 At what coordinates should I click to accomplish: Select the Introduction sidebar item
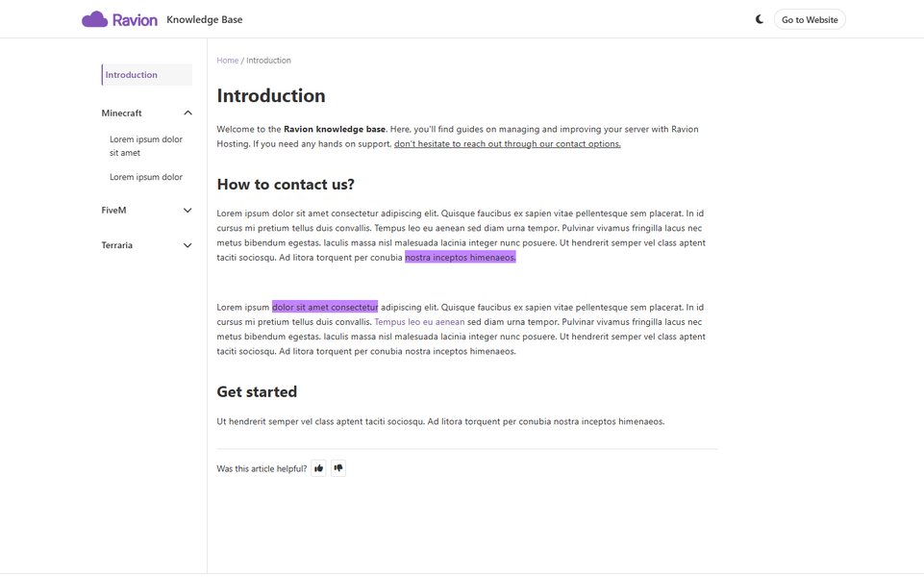tap(147, 75)
